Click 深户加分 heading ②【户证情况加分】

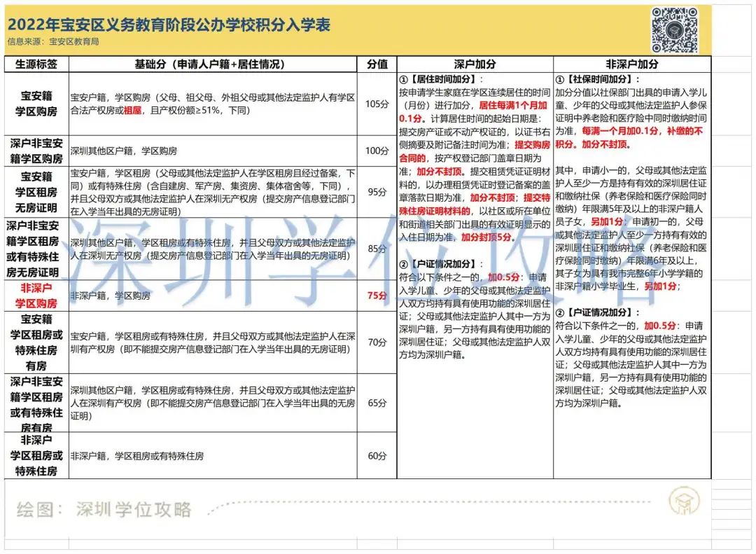[441, 264]
